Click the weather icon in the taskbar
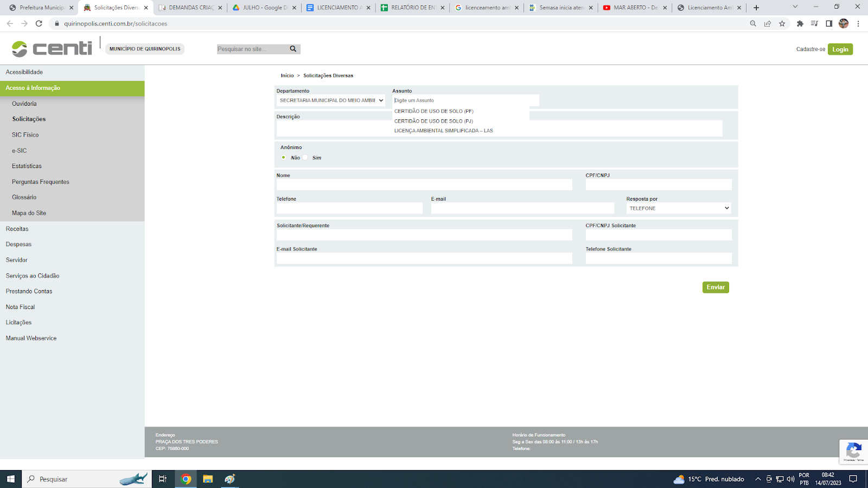868x488 pixels. tap(679, 479)
